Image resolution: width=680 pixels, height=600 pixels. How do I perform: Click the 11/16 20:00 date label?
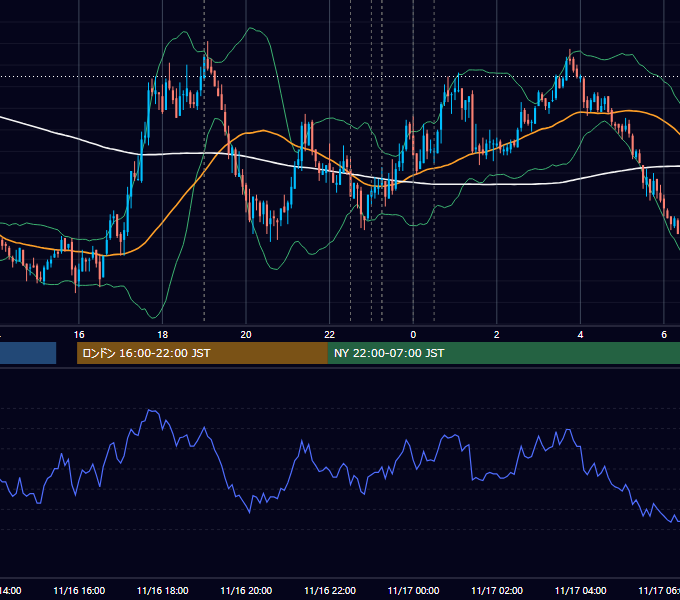pos(246,591)
